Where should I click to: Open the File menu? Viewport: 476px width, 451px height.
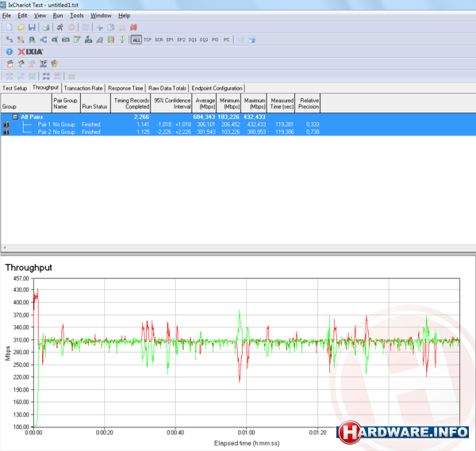point(6,16)
